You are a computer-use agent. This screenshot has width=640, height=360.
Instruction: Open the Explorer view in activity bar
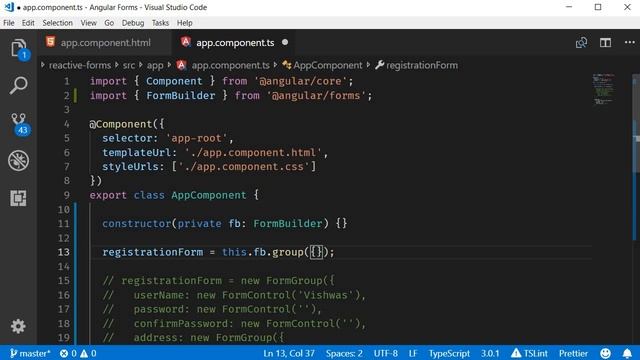pyautogui.click(x=18, y=49)
